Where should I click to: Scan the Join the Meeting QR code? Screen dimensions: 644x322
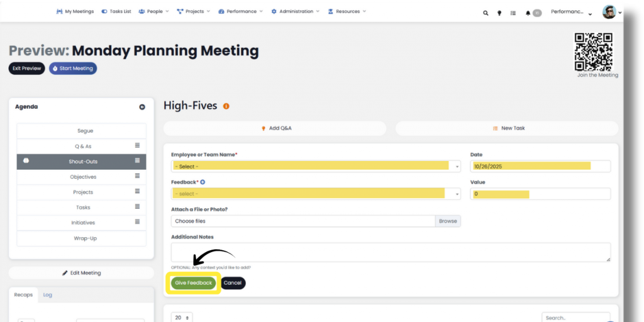593,52
